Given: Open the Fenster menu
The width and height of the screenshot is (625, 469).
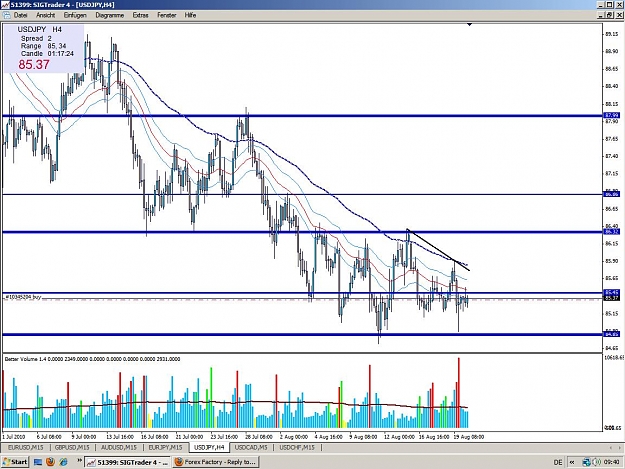Looking at the screenshot, I should tap(167, 15).
